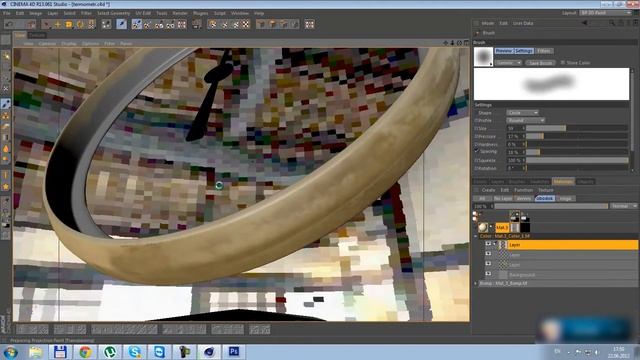Click the lock icon in Attribute Manager
This screenshot has width=640, height=360.
[621, 23]
